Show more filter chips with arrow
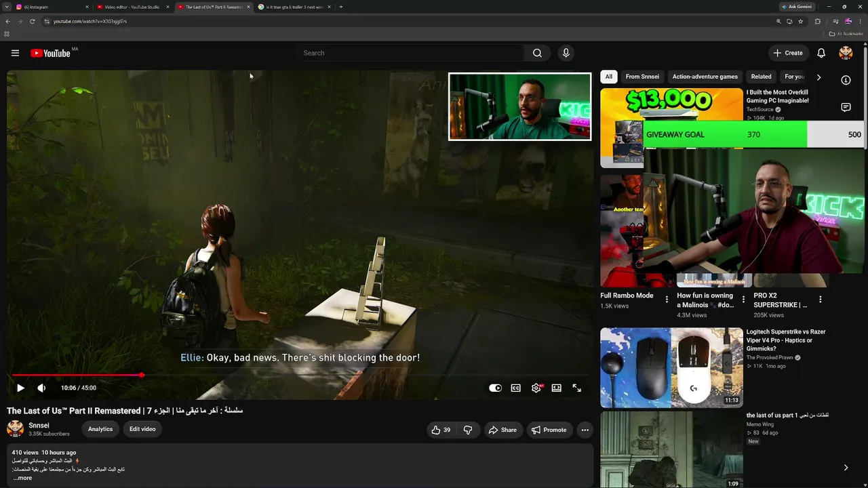This screenshot has width=868, height=488. click(818, 77)
